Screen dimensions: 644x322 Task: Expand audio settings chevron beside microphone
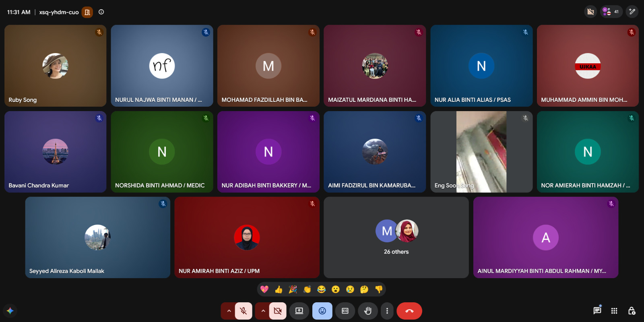tap(229, 311)
